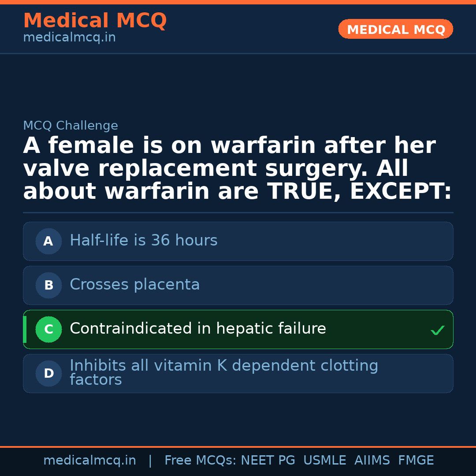Click 'Free MCQs:' text in the footer

click(x=201, y=461)
